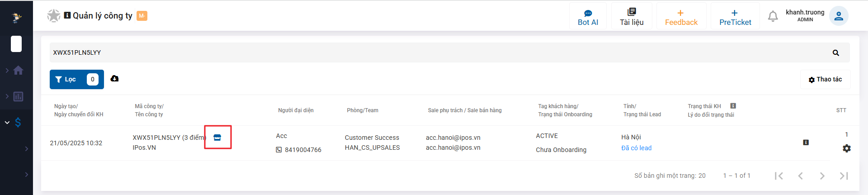The width and height of the screenshot is (868, 195).
Task: Click the home icon in sidebar
Action: pos(19,70)
